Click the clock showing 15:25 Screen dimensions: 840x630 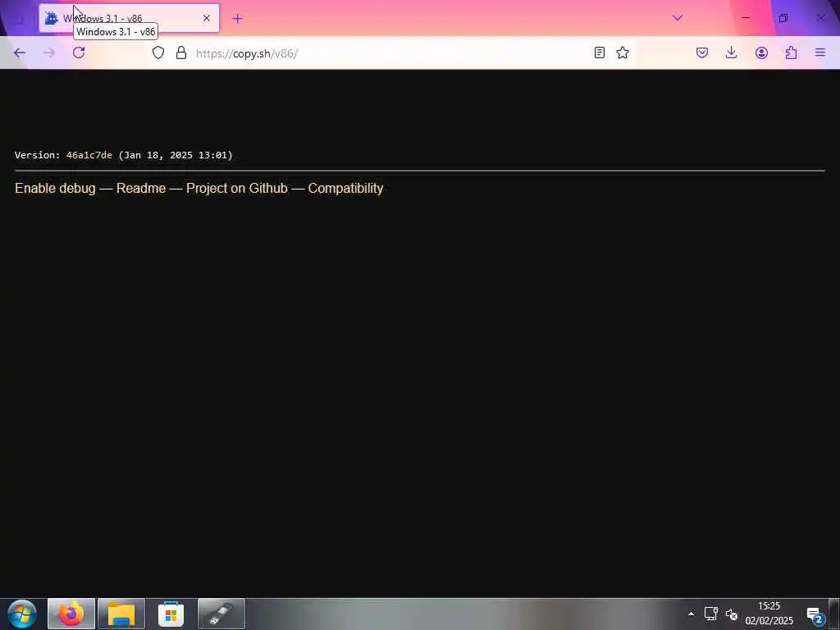(769, 606)
